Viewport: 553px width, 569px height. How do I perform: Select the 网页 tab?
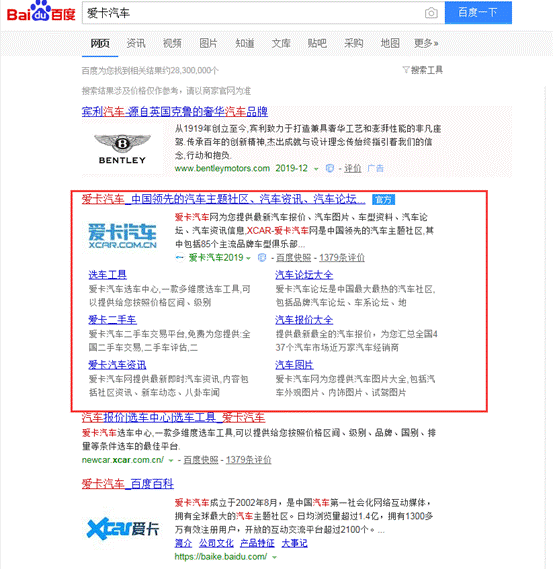point(100,44)
